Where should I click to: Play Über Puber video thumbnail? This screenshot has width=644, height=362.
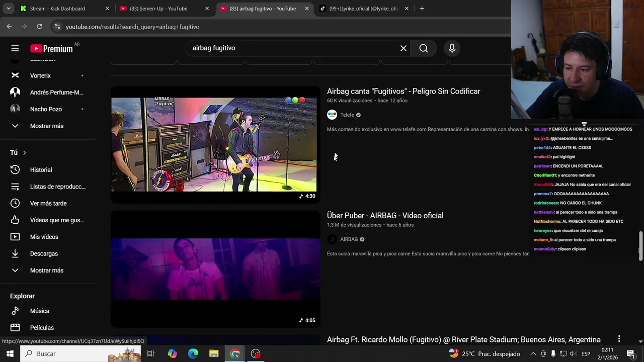(215, 269)
